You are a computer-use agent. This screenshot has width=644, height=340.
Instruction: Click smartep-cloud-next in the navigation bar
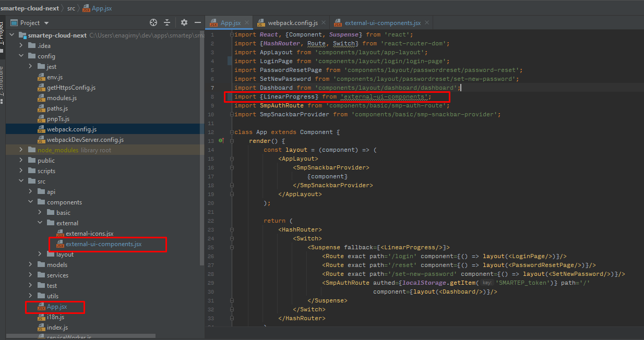[x=29, y=8]
